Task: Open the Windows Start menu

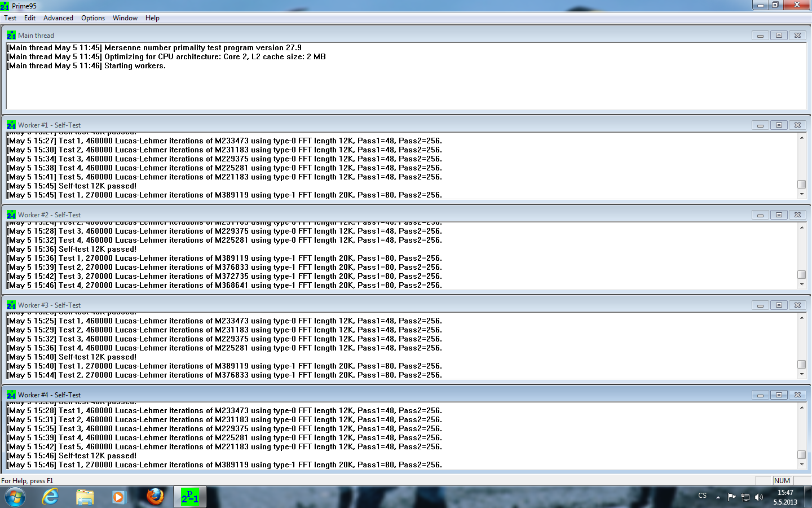Action: (x=15, y=497)
